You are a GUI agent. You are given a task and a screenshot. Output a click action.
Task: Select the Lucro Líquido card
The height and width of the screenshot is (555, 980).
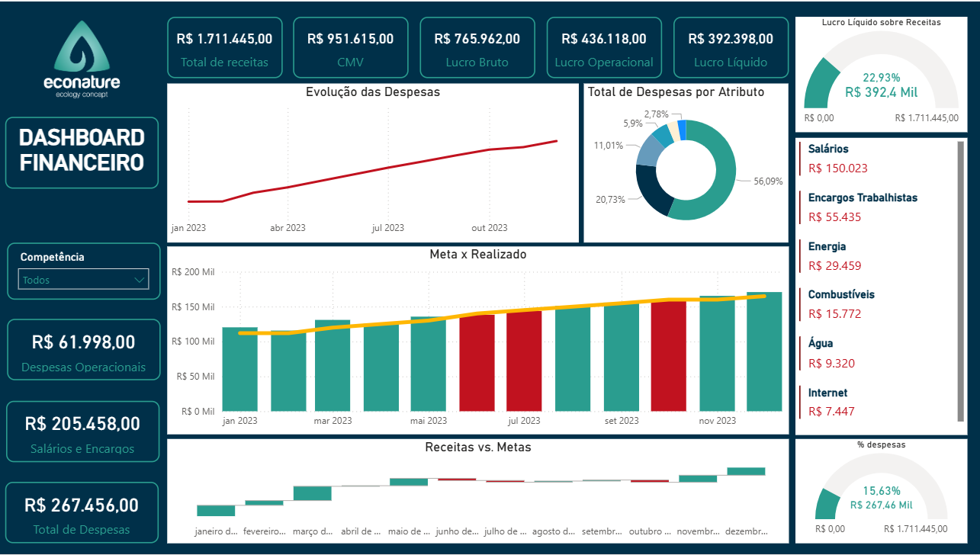[x=730, y=47]
